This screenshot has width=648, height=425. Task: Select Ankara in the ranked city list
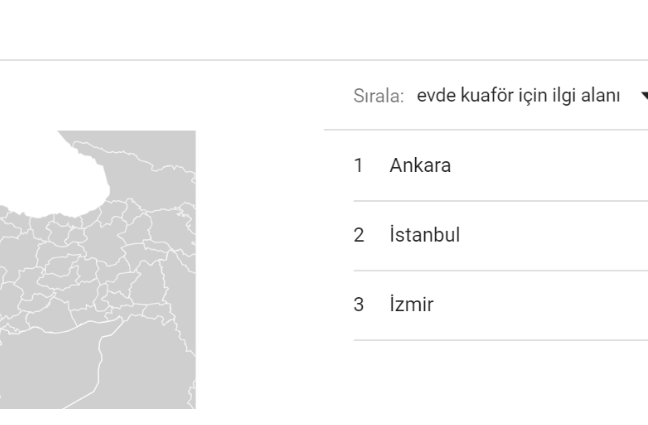point(420,165)
